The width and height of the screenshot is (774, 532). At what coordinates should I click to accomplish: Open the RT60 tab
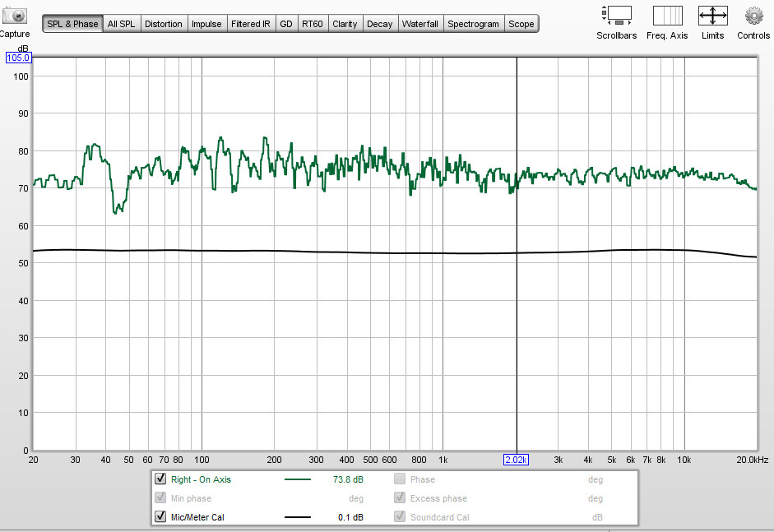coord(313,24)
